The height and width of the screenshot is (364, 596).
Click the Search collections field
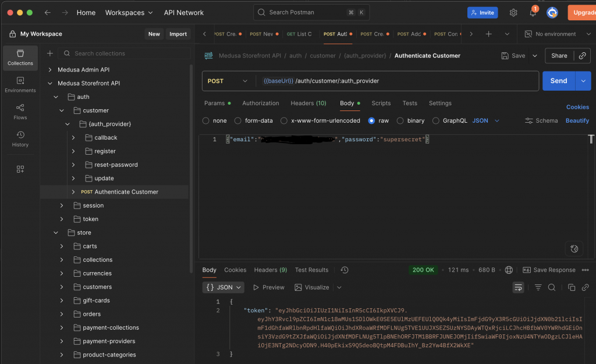point(125,53)
